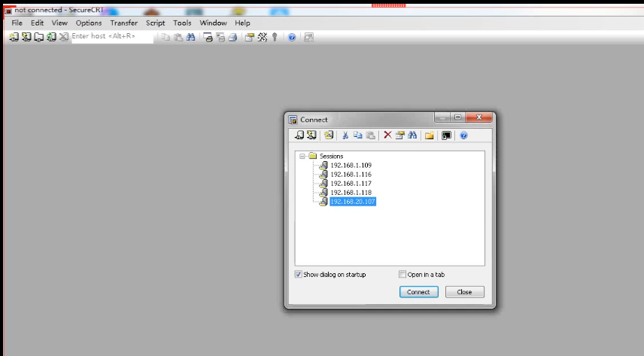
Task: Click the Reconnect green-arrow icon in main toolbar
Action: coord(51,37)
